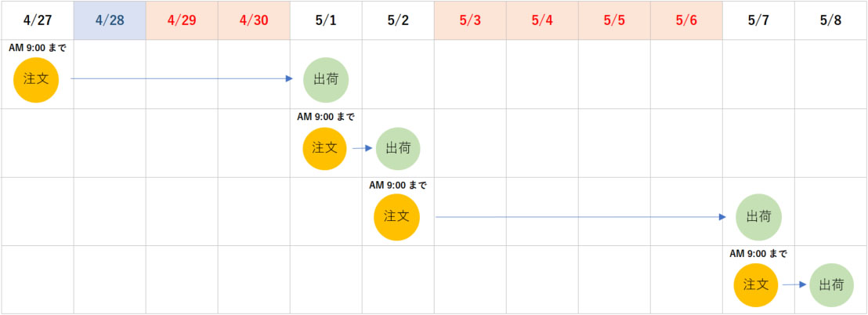The height and width of the screenshot is (315, 868).
Task: Select the yellow 注文 circle under 5/7
Action: click(756, 285)
